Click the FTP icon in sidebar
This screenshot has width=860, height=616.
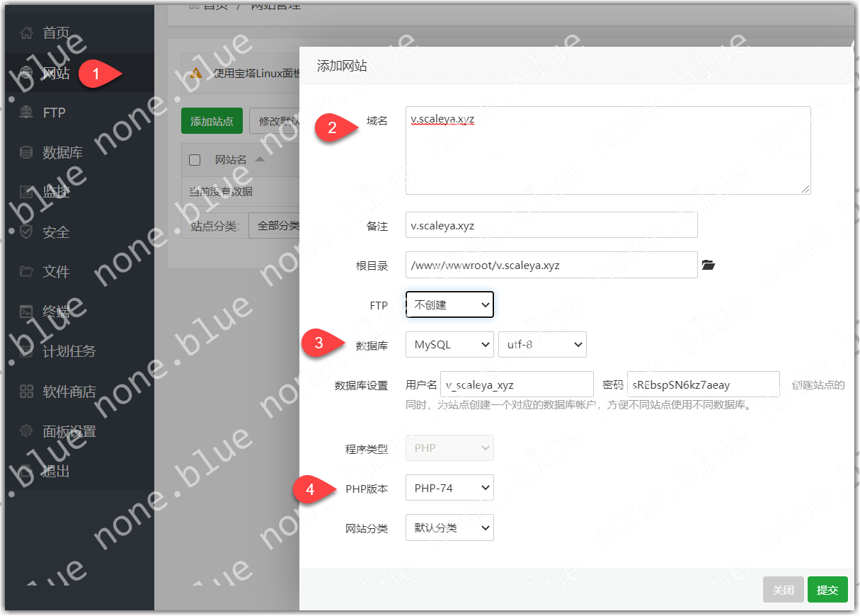pyautogui.click(x=26, y=113)
